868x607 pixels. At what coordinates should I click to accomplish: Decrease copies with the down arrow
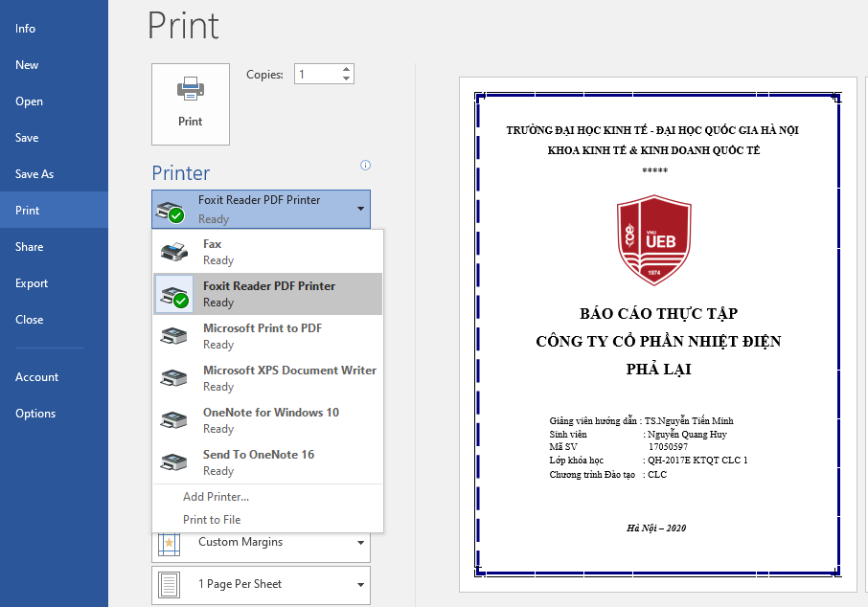click(x=347, y=79)
